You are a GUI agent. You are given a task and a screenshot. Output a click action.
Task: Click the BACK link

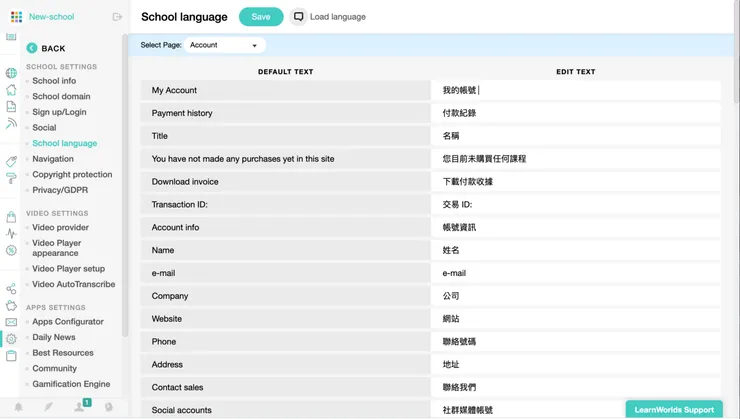point(53,48)
